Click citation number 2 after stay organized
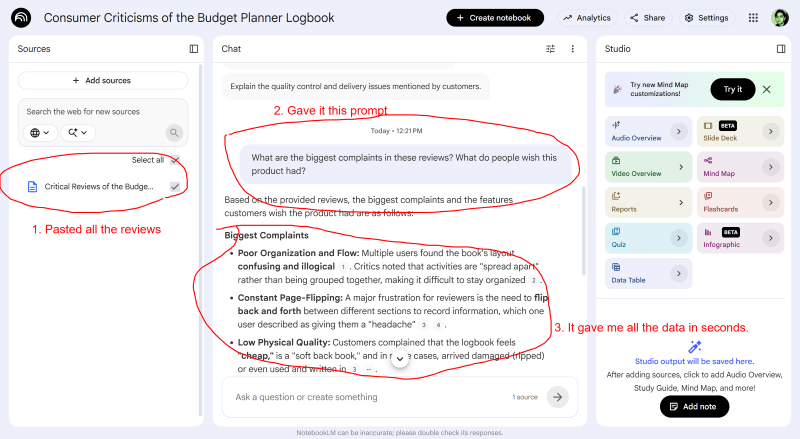This screenshot has height=439, width=800. 534,280
